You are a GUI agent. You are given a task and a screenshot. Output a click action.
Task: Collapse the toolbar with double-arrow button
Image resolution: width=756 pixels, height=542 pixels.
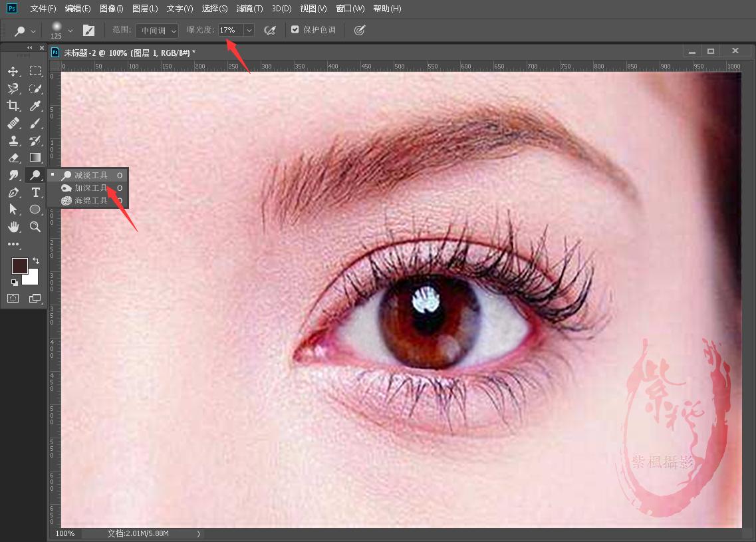point(30,48)
